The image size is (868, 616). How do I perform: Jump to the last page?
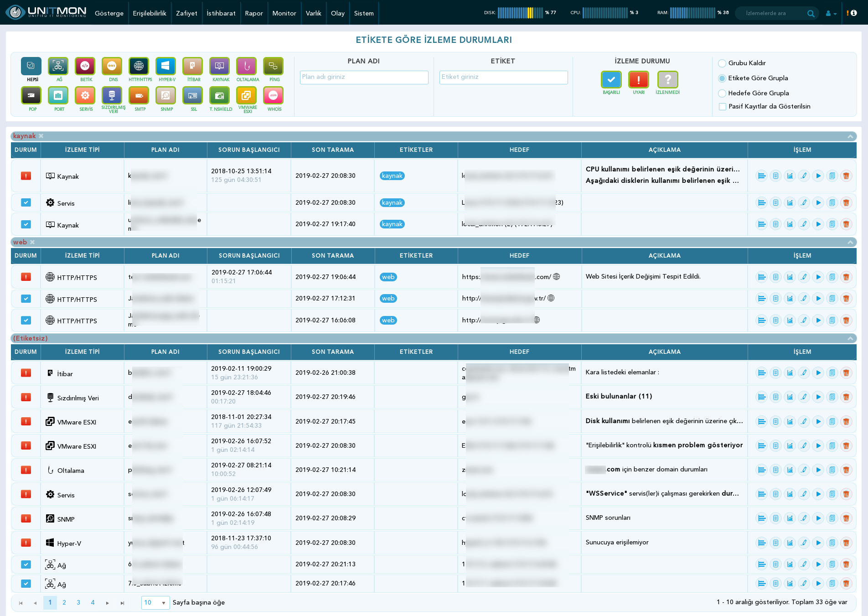click(122, 603)
